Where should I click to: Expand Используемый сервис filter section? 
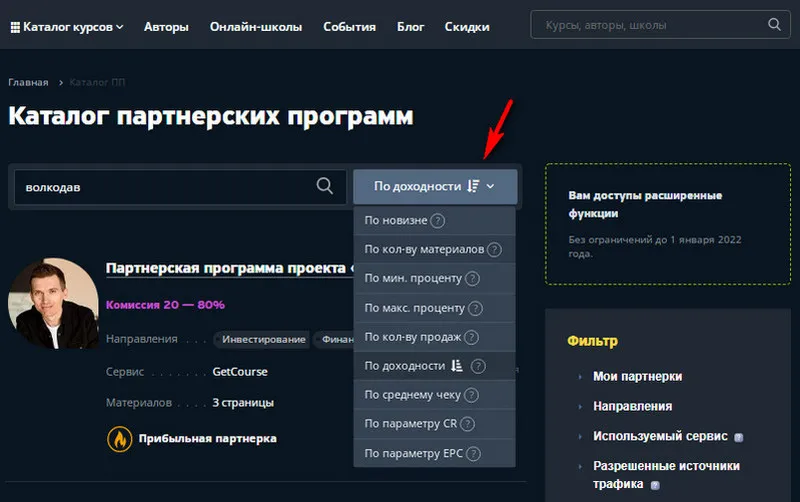tap(661, 436)
